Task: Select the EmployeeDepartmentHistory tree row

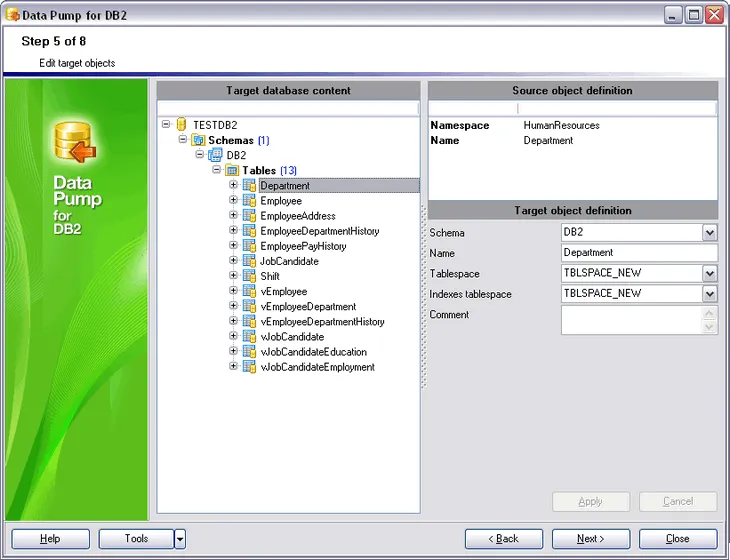Action: click(320, 231)
